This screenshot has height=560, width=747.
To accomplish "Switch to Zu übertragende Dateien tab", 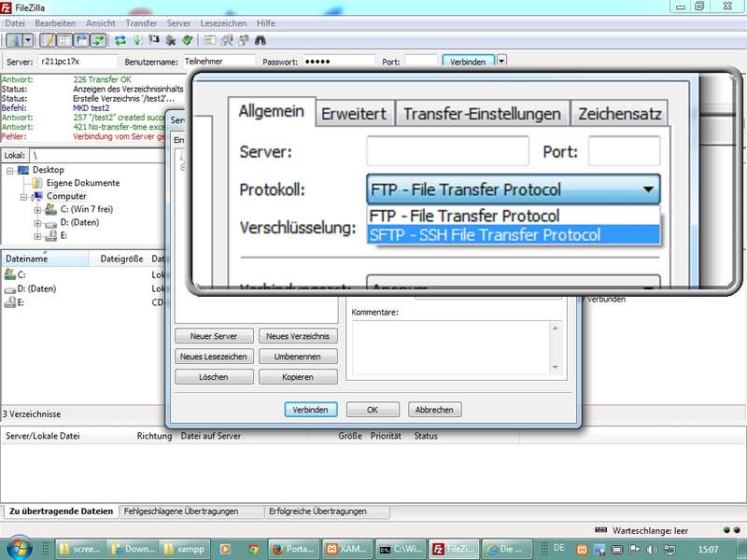I will (61, 511).
